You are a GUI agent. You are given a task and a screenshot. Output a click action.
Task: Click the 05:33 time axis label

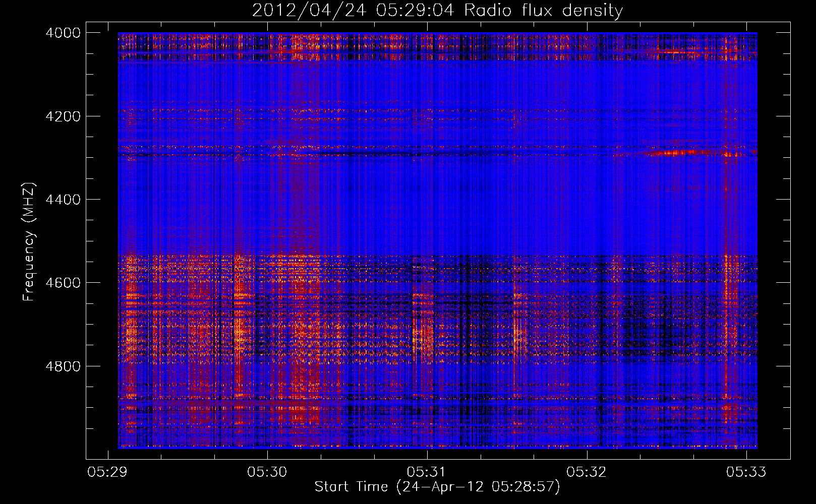click(746, 472)
